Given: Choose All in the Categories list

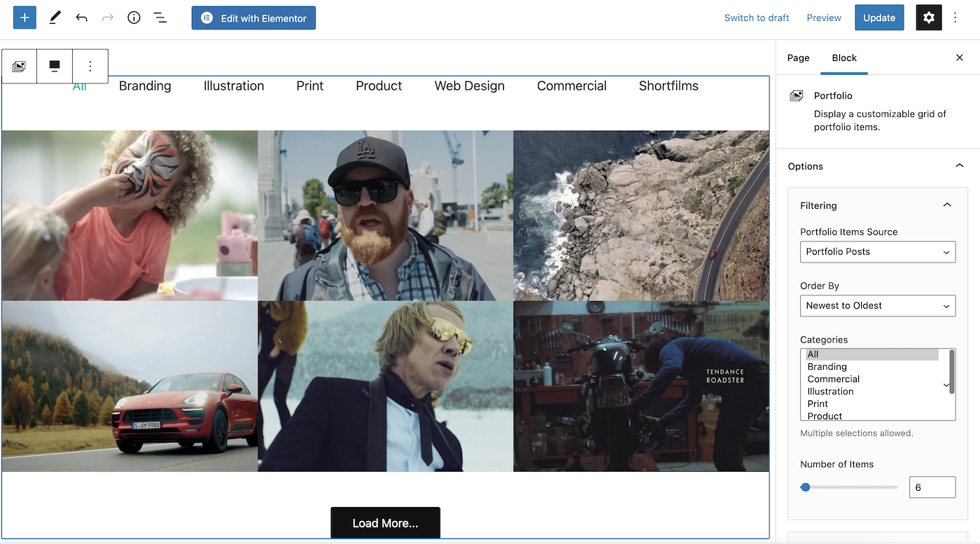Looking at the screenshot, I should (872, 354).
